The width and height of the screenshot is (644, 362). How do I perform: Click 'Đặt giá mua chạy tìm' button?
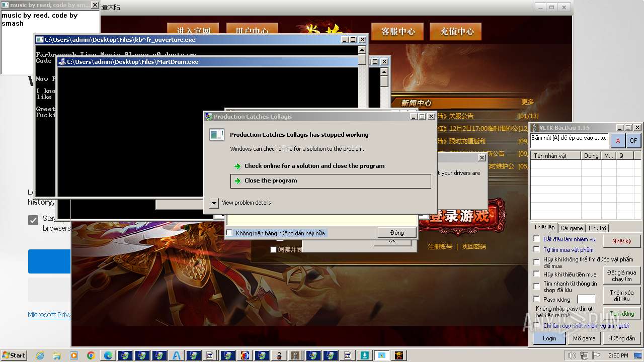(x=622, y=276)
